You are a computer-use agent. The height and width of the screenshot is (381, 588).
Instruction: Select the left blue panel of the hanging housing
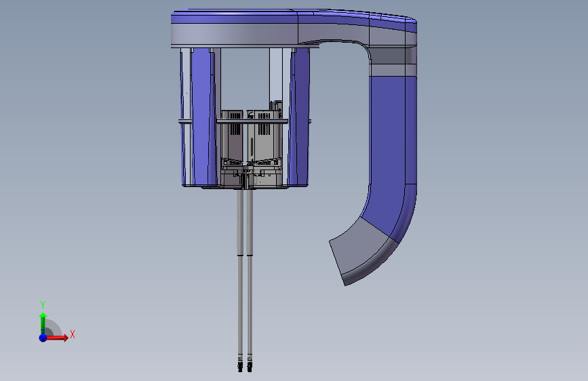201,117
